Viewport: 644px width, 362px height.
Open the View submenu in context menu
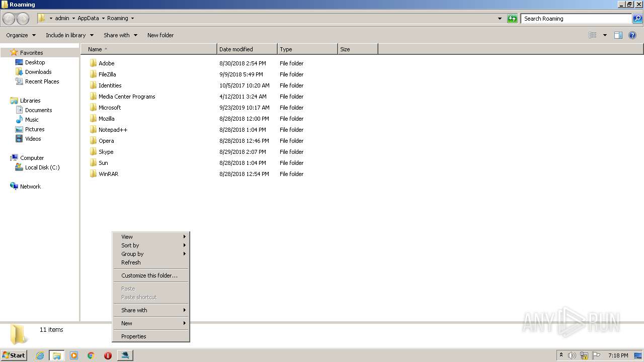[150, 237]
